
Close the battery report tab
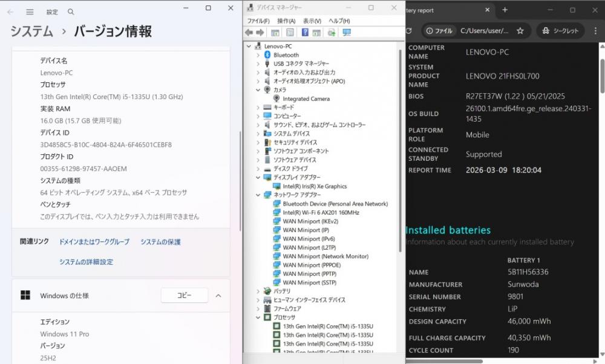pyautogui.click(x=488, y=10)
